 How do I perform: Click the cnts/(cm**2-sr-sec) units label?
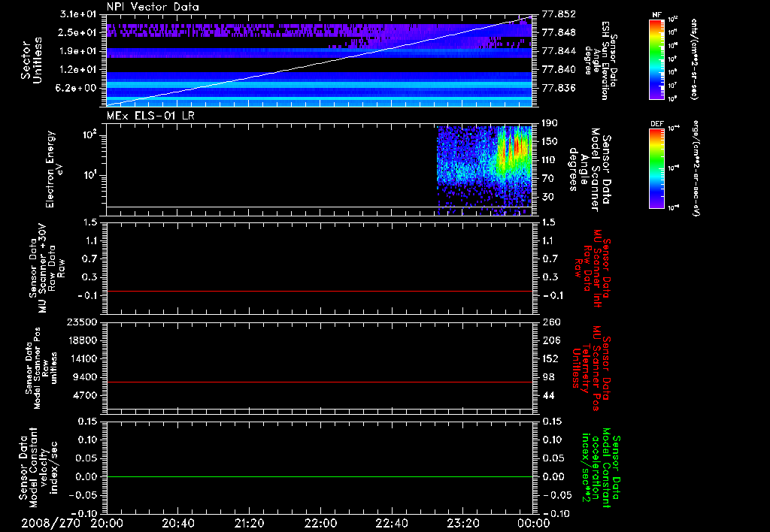click(x=694, y=59)
